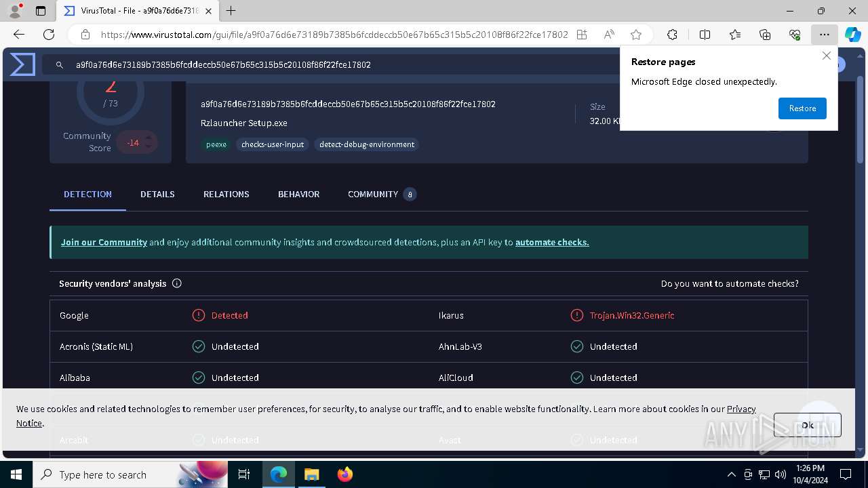Click the Google vendor name

74,315
